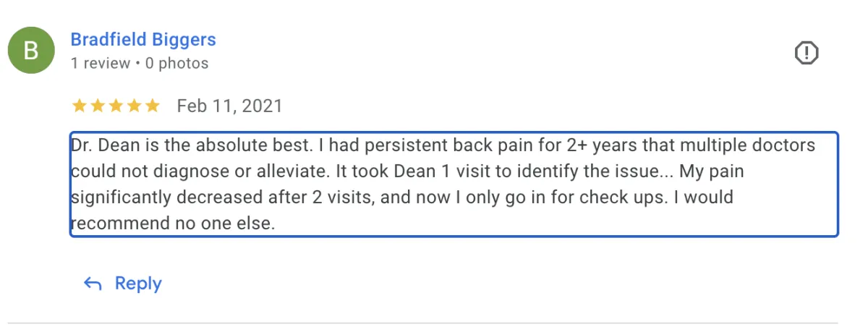Image resolution: width=868 pixels, height=327 pixels.
Task: Click the "0 photos" count text
Action: click(x=176, y=64)
